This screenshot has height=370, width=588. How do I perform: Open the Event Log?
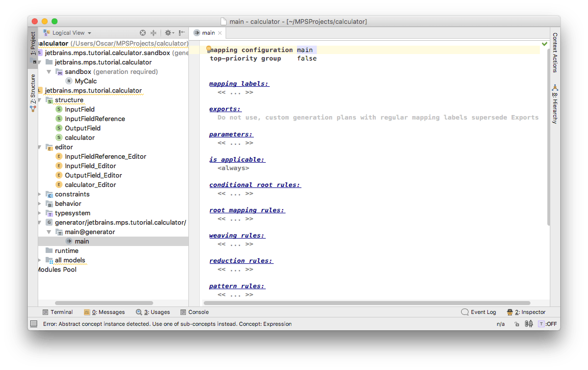(478, 312)
